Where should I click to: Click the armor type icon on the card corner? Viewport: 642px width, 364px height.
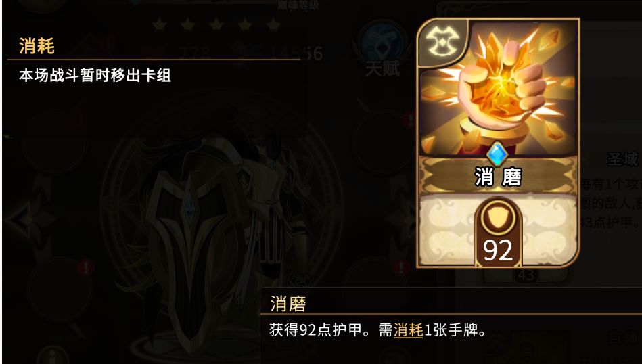coord(442,42)
